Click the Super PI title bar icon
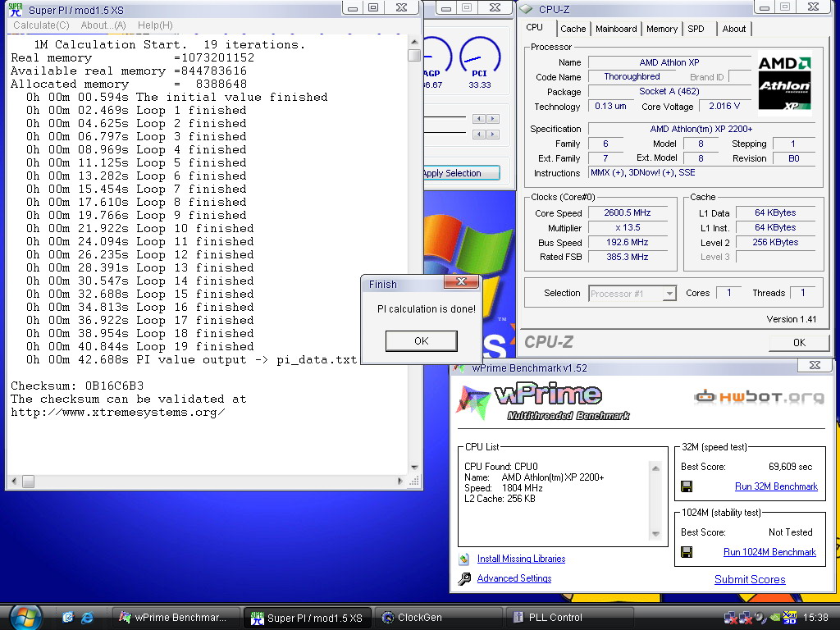This screenshot has width=840, height=630. pyautogui.click(x=15, y=9)
